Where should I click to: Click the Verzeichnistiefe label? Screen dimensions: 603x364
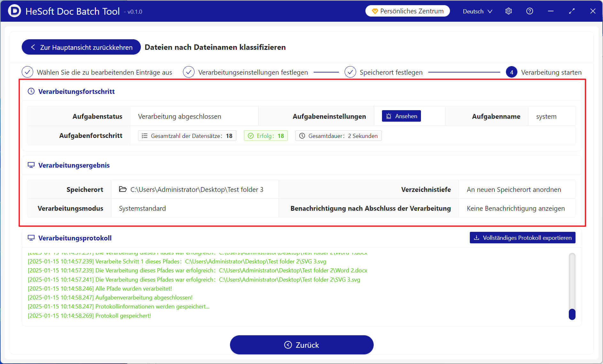pyautogui.click(x=426, y=190)
